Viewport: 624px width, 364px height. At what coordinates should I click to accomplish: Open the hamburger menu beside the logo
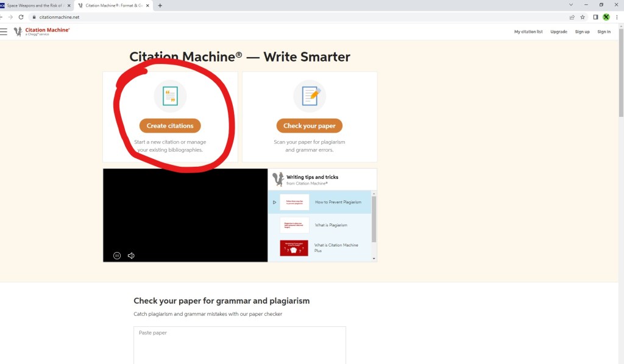pyautogui.click(x=4, y=31)
